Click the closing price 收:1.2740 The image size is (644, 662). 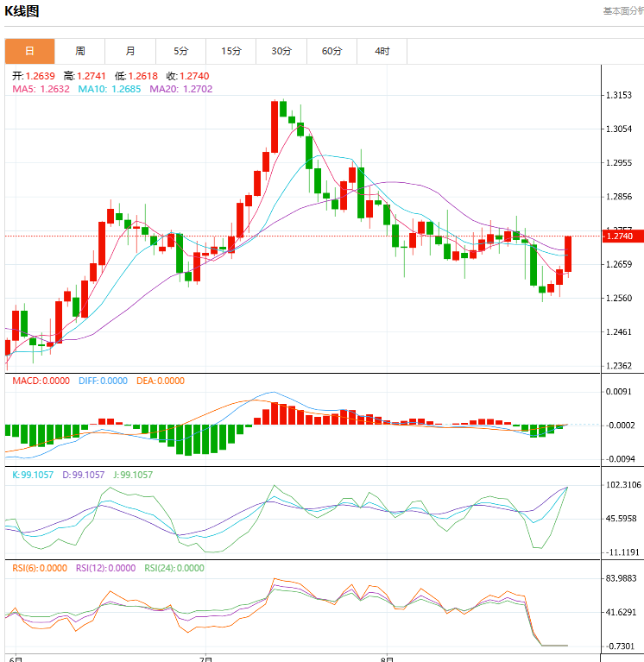click(187, 76)
